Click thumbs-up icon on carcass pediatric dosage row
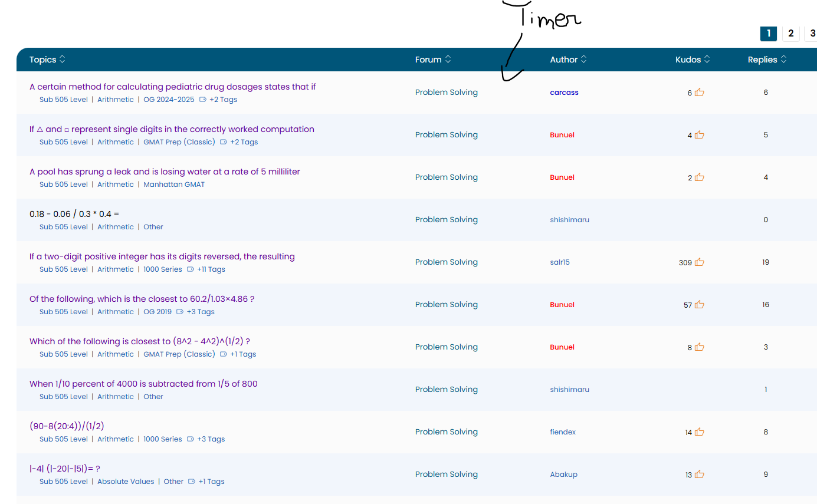The width and height of the screenshot is (817, 504). click(700, 93)
